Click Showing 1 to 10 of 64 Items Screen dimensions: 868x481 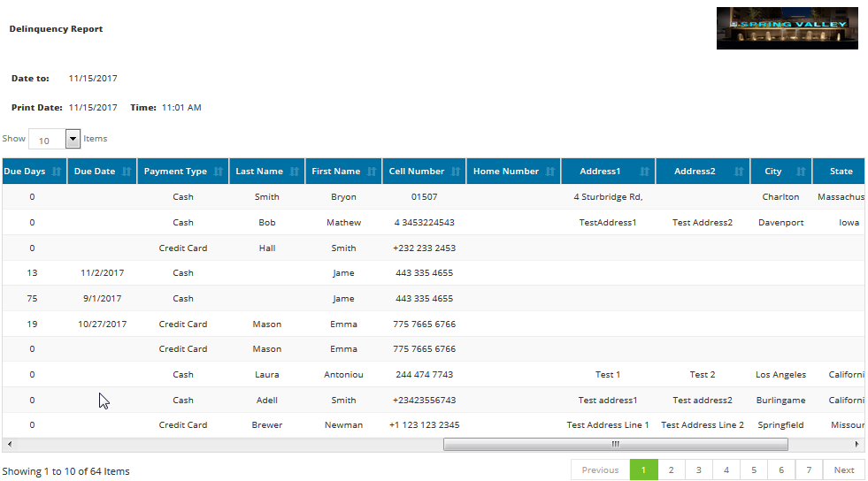(65, 471)
